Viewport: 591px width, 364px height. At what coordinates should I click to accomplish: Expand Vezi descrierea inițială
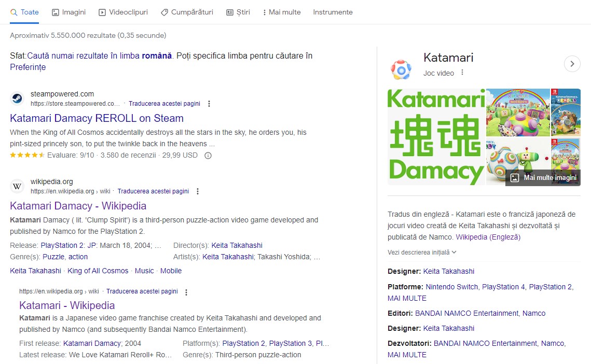(422, 252)
